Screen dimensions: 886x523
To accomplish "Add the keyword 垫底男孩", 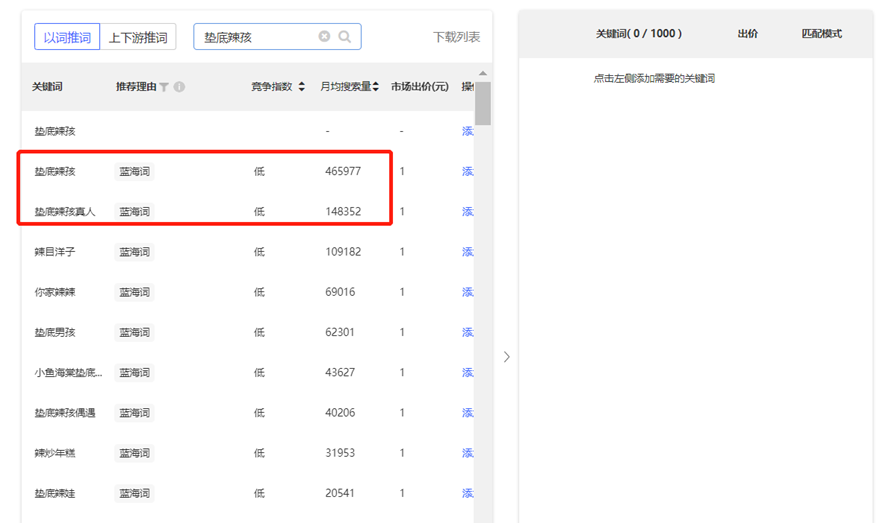I will 467,332.
